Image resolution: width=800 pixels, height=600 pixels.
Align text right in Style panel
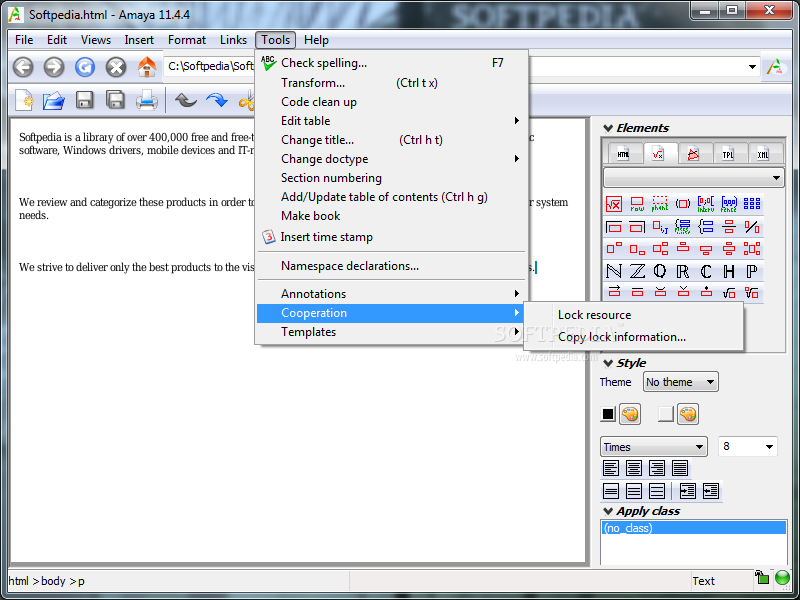(x=657, y=468)
